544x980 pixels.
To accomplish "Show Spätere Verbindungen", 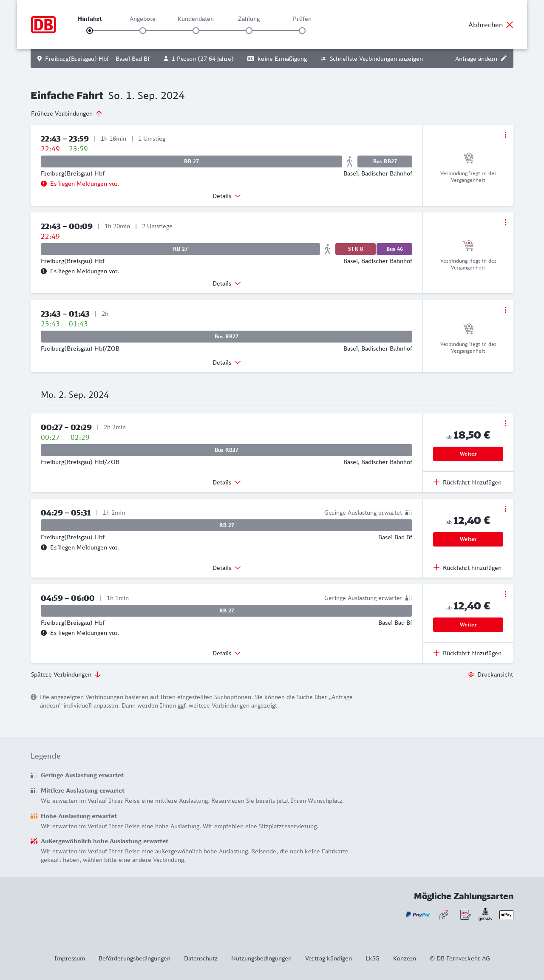I will point(65,674).
